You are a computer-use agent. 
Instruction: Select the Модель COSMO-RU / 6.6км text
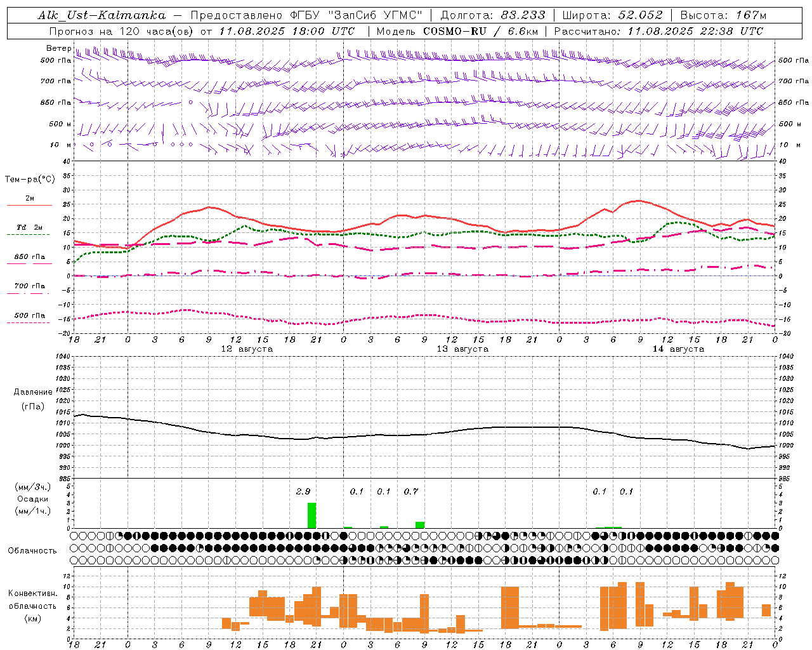click(x=457, y=31)
